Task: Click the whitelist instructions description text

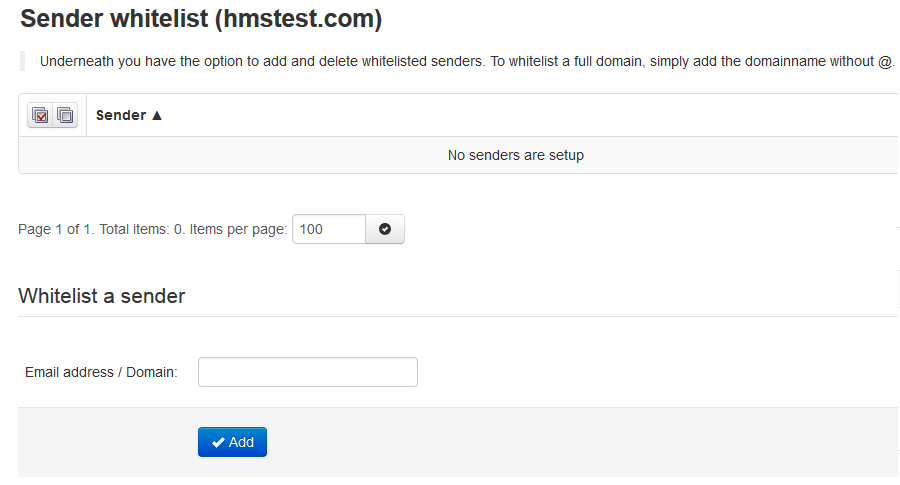Action: click(467, 61)
